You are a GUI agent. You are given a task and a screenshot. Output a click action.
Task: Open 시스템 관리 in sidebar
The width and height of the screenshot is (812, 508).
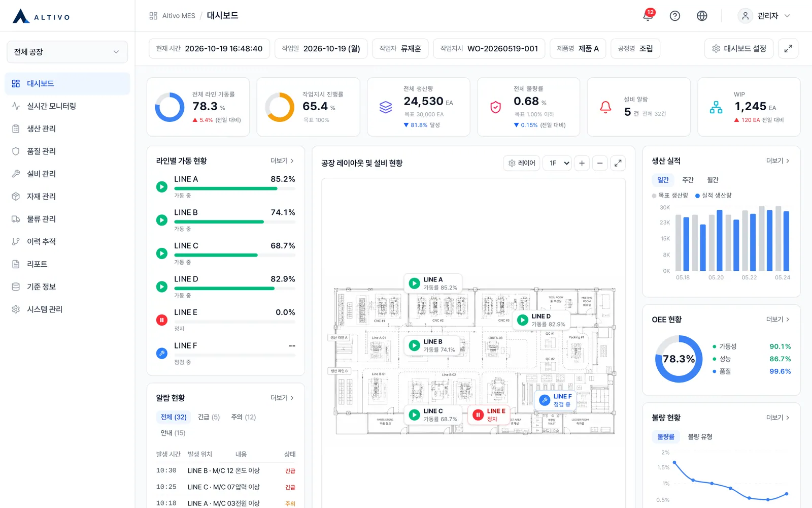click(67, 309)
